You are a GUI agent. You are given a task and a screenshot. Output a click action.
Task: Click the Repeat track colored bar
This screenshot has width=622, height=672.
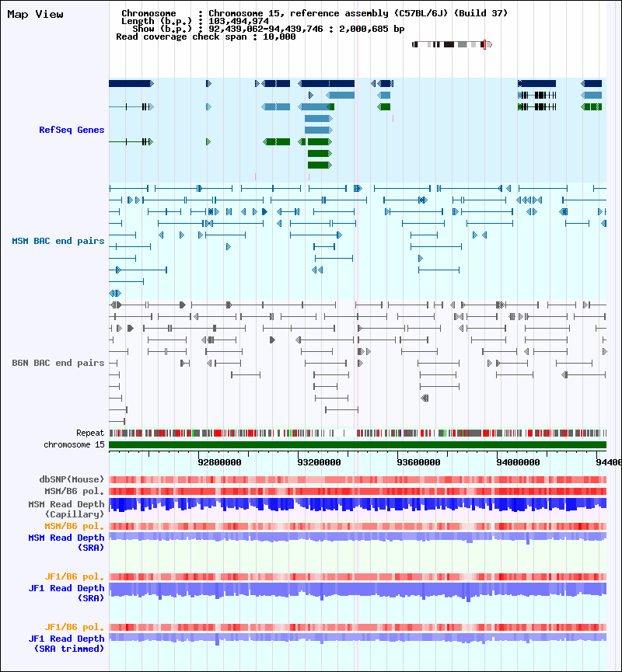pos(358,433)
